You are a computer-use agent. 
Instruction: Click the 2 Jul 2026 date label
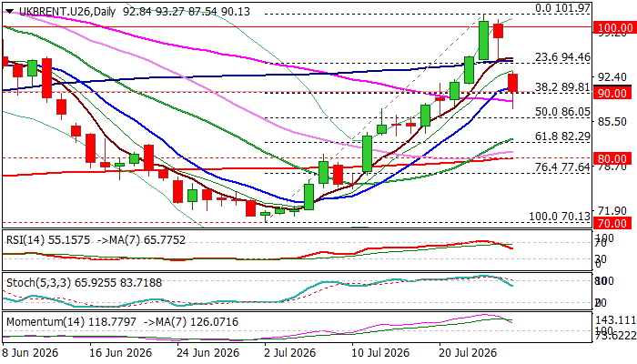[292, 352]
